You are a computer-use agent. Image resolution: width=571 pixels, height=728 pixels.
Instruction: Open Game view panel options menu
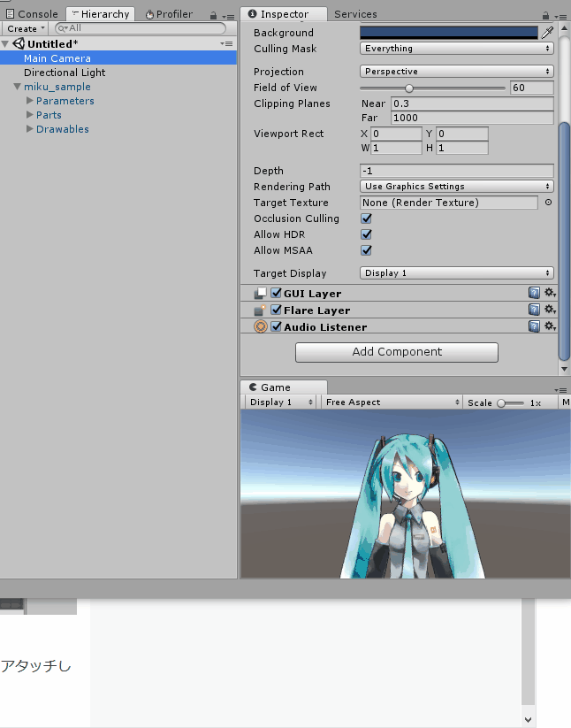tap(560, 390)
